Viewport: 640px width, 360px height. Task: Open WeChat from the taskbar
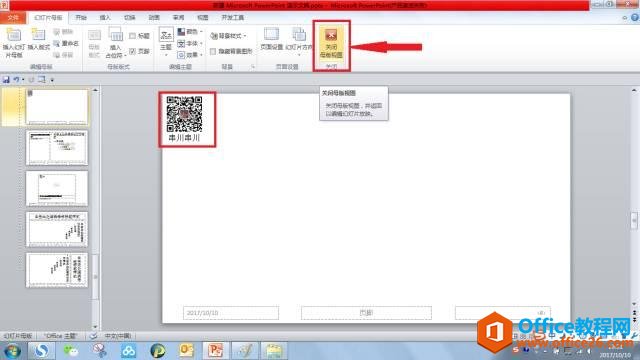[x=71, y=351]
